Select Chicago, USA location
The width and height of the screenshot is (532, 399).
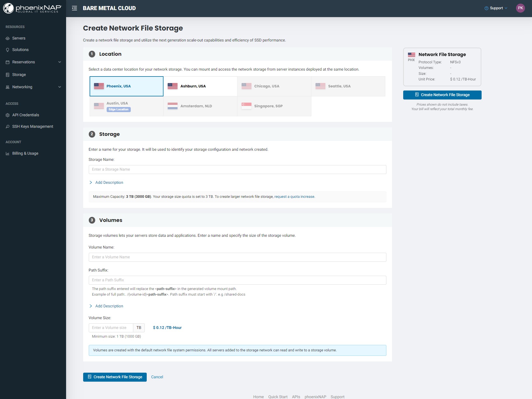coord(274,86)
